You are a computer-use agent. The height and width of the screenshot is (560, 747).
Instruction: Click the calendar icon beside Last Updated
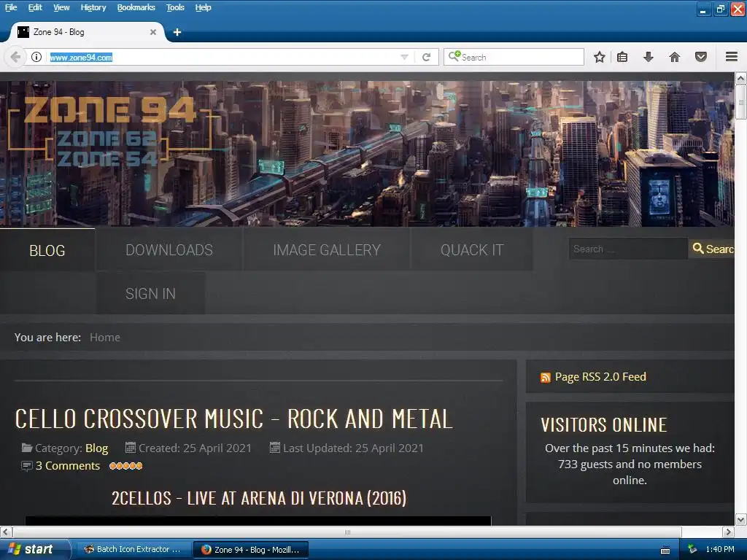(x=275, y=447)
